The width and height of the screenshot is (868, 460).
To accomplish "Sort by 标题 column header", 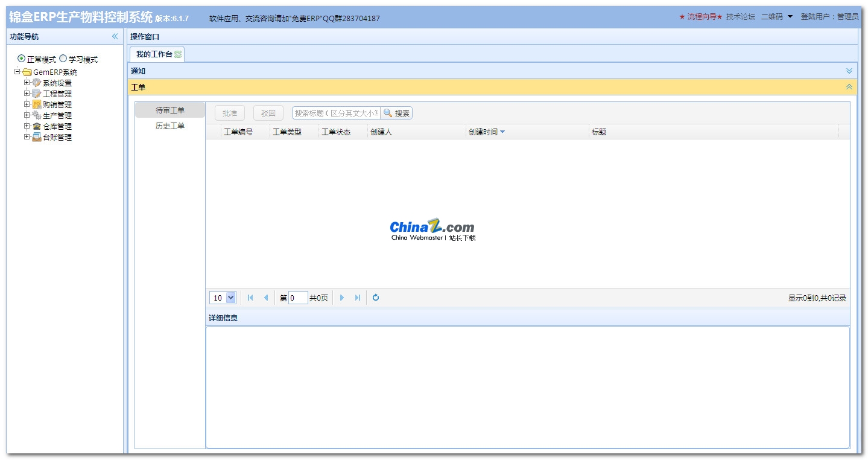I will [x=714, y=132].
